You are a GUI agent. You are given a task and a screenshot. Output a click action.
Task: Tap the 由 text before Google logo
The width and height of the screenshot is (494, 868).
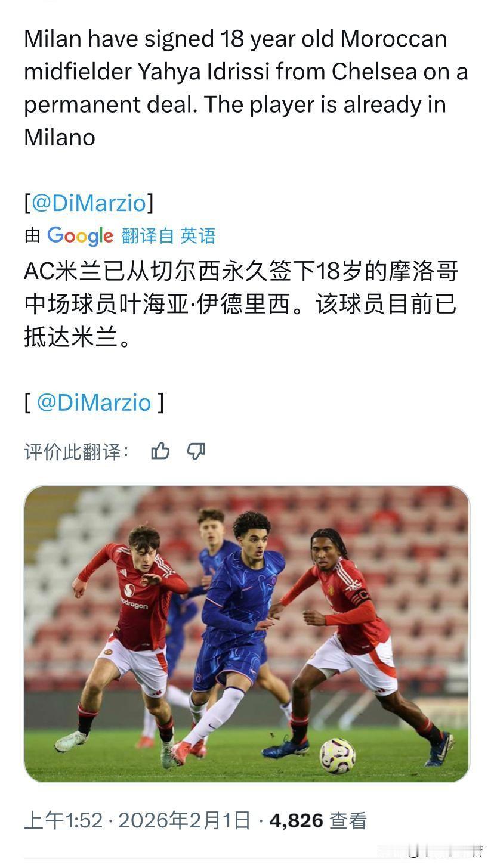(32, 236)
